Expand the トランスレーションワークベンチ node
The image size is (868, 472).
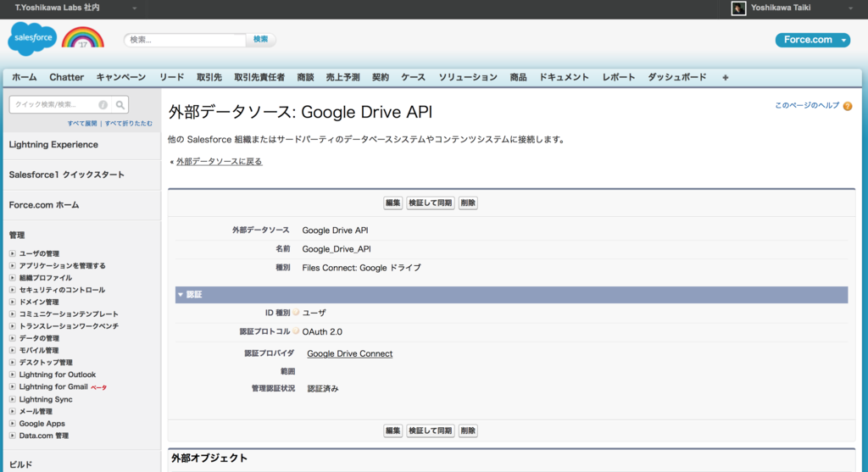[12, 326]
